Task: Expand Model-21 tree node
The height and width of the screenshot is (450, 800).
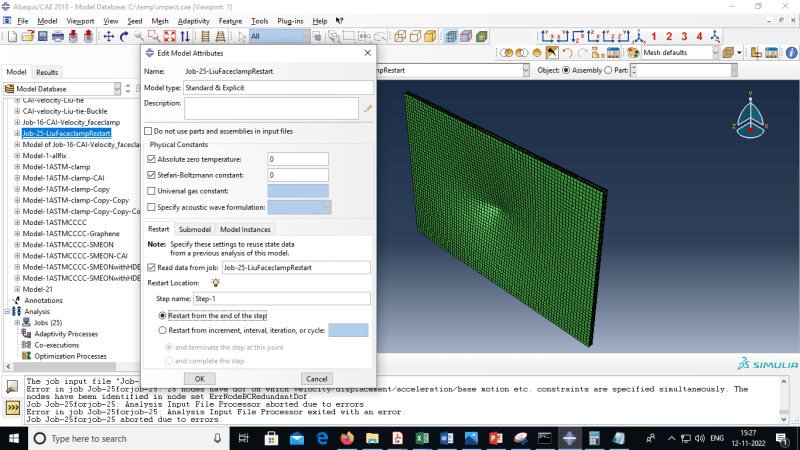Action: pos(17,289)
